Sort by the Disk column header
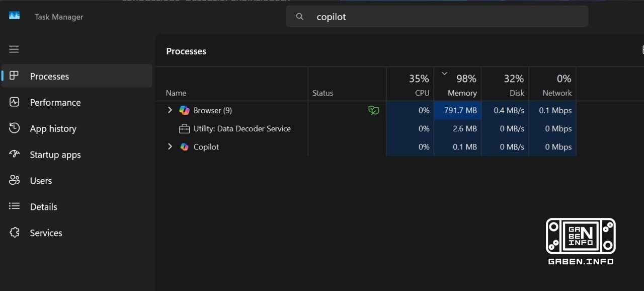This screenshot has width=644, height=291. (505, 84)
